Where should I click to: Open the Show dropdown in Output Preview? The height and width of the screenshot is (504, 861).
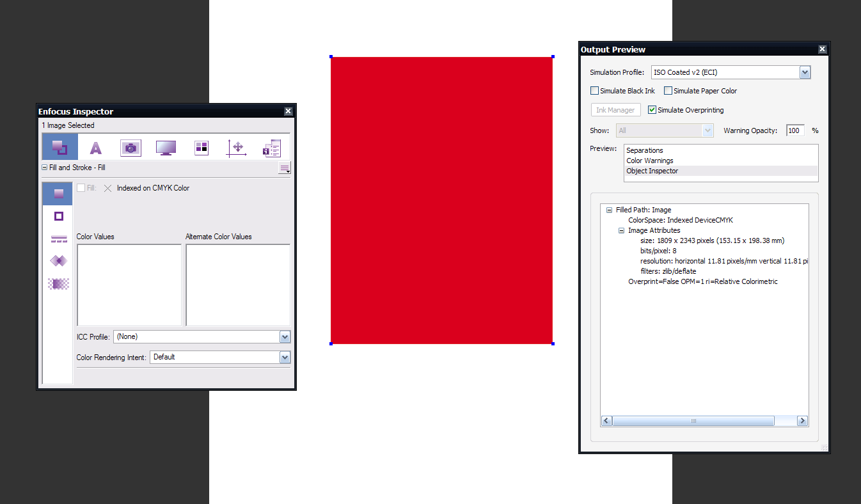click(x=707, y=130)
